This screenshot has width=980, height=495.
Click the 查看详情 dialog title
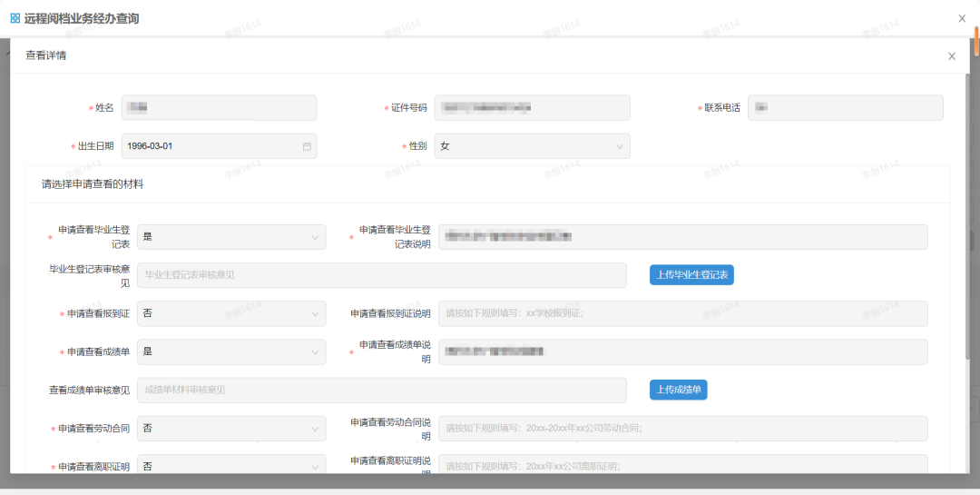pos(45,55)
